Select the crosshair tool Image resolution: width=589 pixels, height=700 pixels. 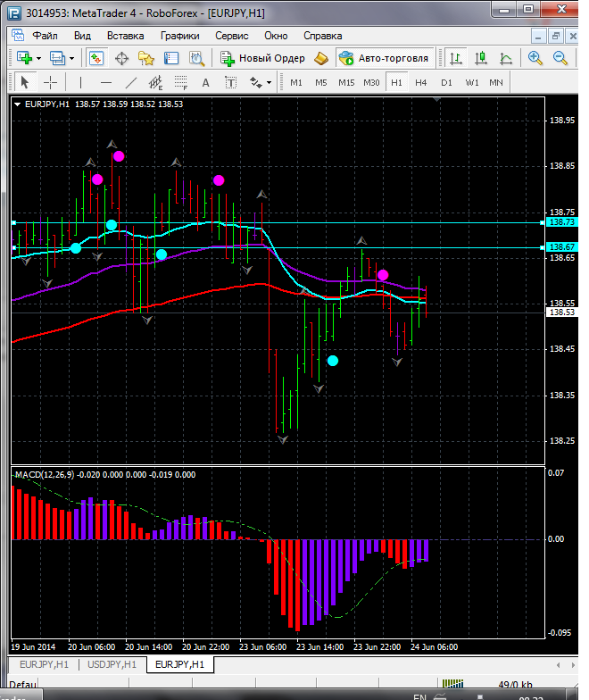pos(51,82)
